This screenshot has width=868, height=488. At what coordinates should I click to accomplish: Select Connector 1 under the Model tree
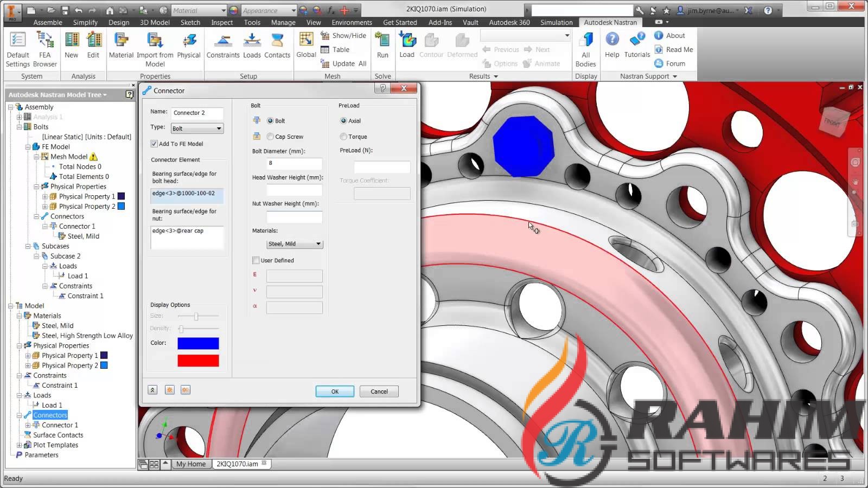60,425
